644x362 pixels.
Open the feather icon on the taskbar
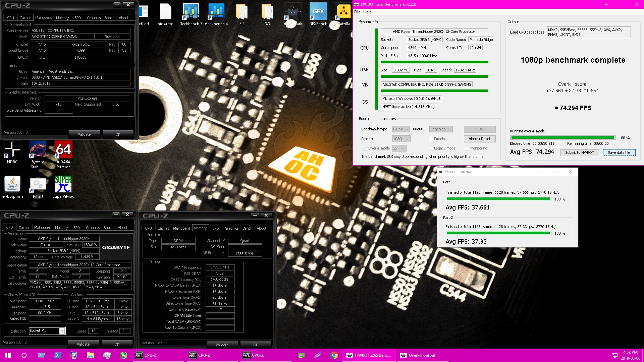pyautogui.click(x=318, y=355)
